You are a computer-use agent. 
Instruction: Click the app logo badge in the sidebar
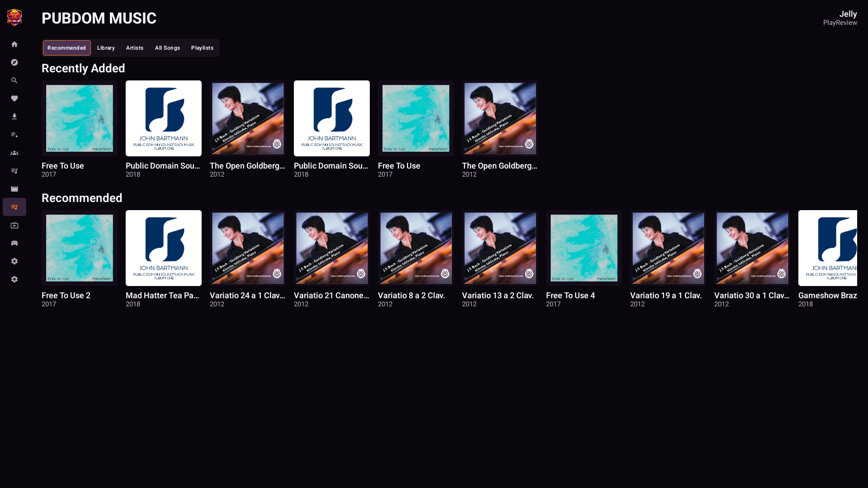click(x=14, y=18)
